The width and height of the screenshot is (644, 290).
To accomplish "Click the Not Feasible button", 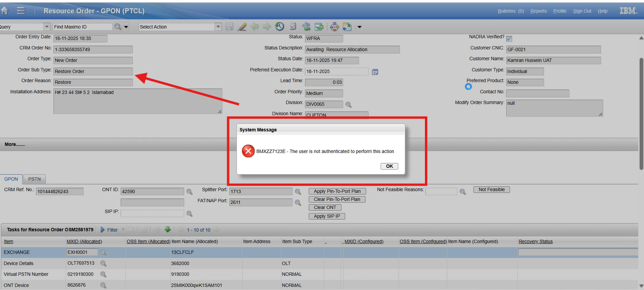I will pos(491,190).
